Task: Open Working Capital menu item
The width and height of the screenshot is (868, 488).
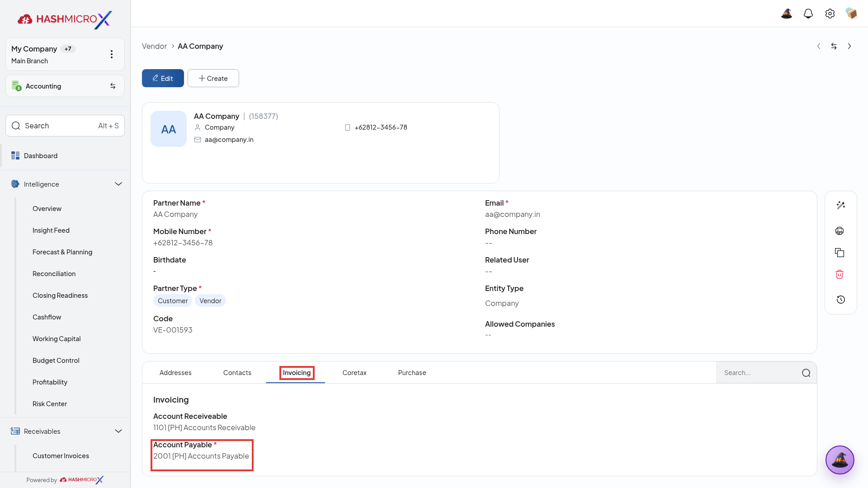Action: (x=57, y=339)
